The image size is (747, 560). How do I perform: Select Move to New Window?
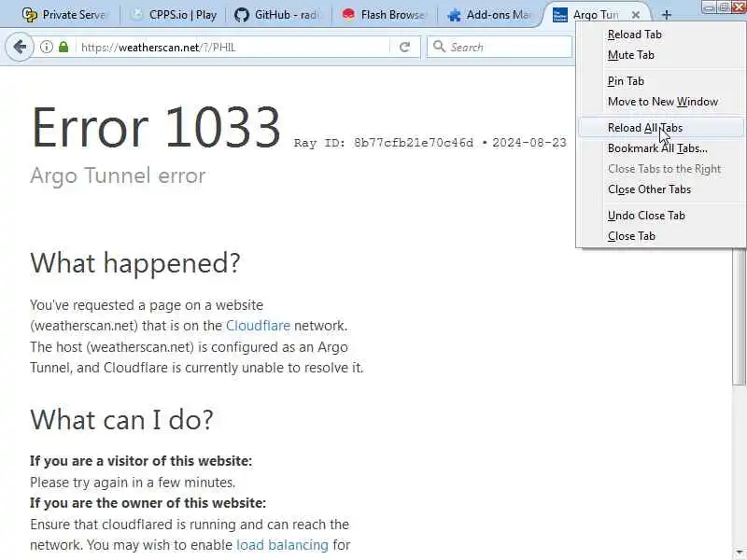(660, 102)
